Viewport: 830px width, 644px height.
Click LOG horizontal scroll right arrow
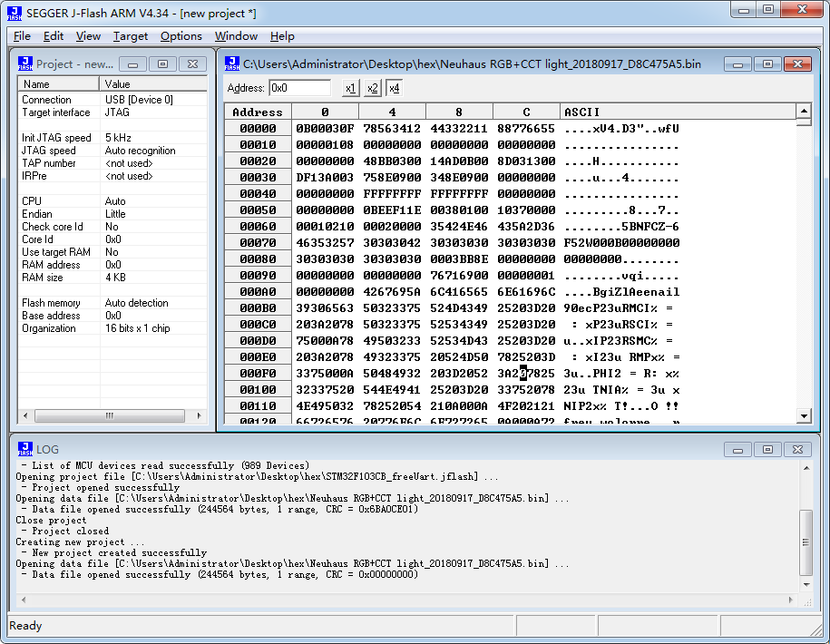pos(791,600)
